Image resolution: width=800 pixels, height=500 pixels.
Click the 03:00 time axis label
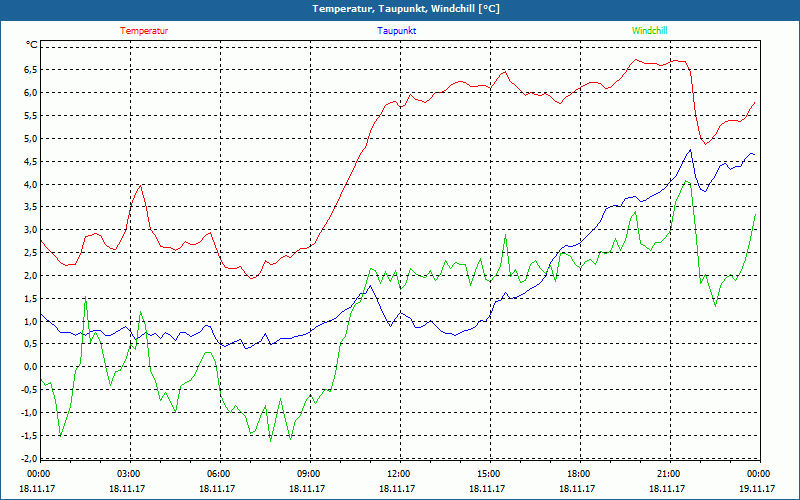tap(128, 474)
